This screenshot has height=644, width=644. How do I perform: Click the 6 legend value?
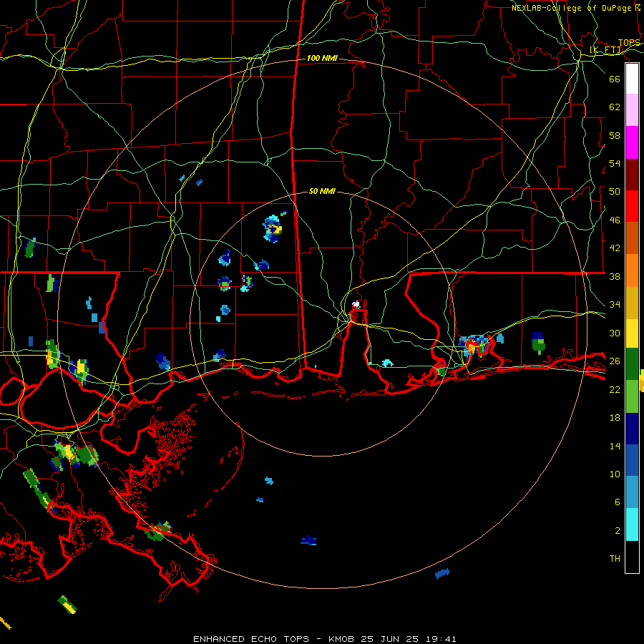coord(618,502)
